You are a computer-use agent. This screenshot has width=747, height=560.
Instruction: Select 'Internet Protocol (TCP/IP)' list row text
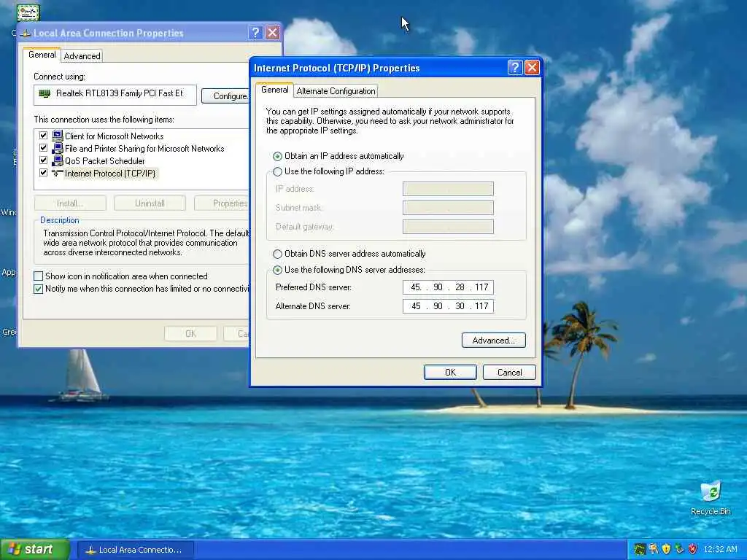110,174
